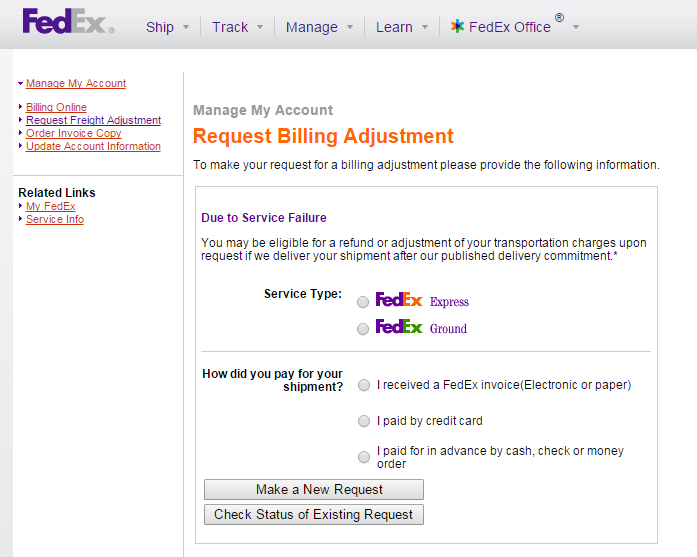Click the 'Related Links' heading
The image size is (697, 557).
coord(57,192)
